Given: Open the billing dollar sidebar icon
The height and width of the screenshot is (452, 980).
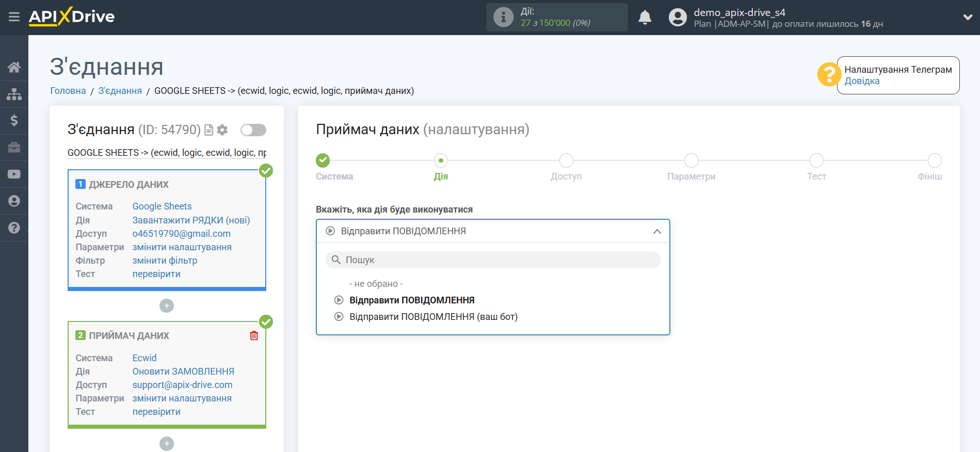Looking at the screenshot, I should 14,121.
